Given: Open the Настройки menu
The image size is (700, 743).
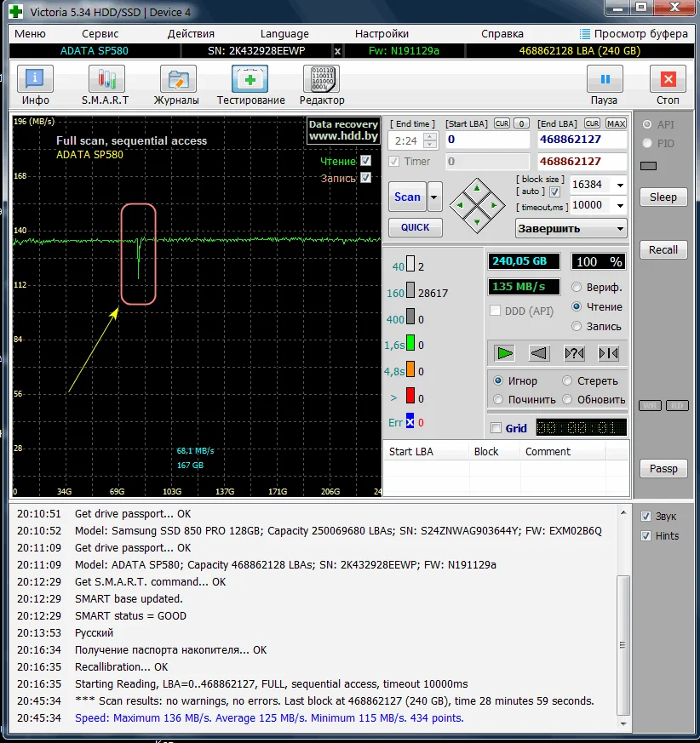Looking at the screenshot, I should click(382, 33).
